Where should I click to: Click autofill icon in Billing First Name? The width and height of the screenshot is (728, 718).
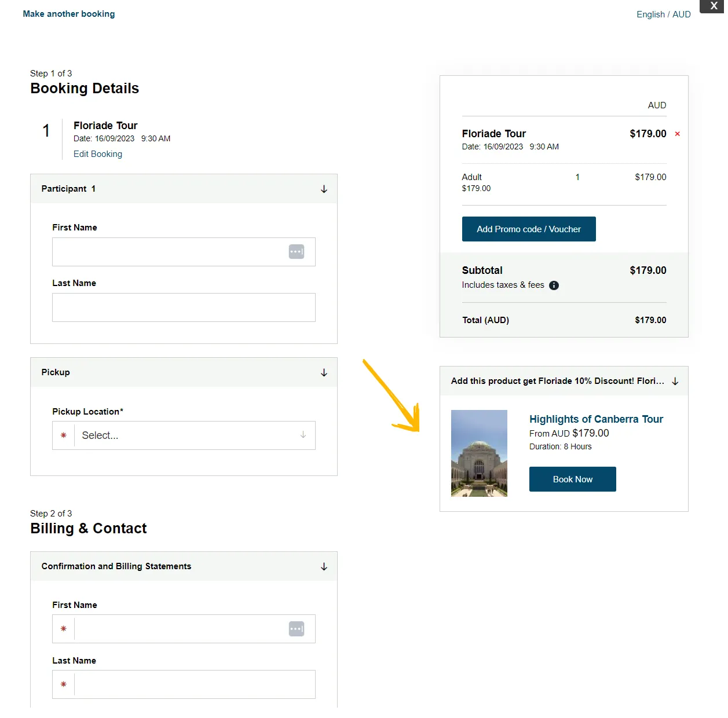pyautogui.click(x=297, y=629)
